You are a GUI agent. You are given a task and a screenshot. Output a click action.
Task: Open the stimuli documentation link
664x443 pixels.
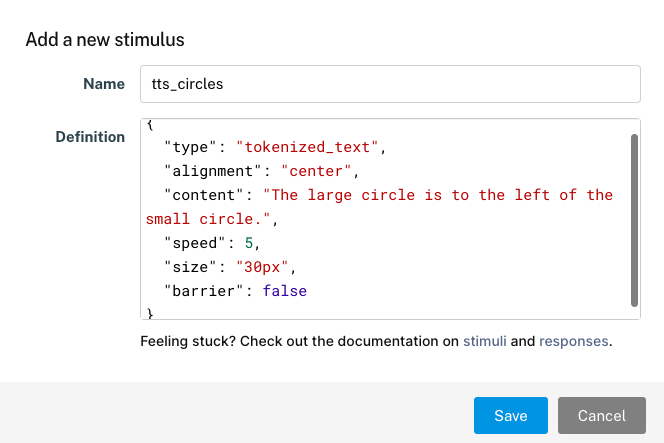click(484, 341)
